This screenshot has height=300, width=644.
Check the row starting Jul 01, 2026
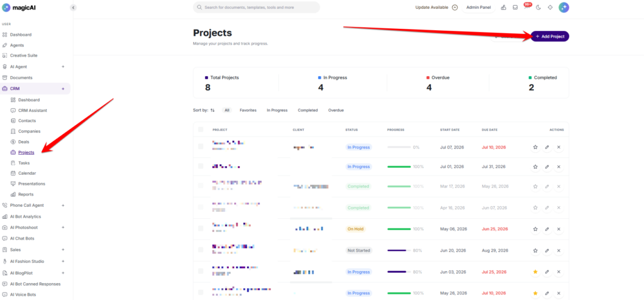click(x=201, y=166)
